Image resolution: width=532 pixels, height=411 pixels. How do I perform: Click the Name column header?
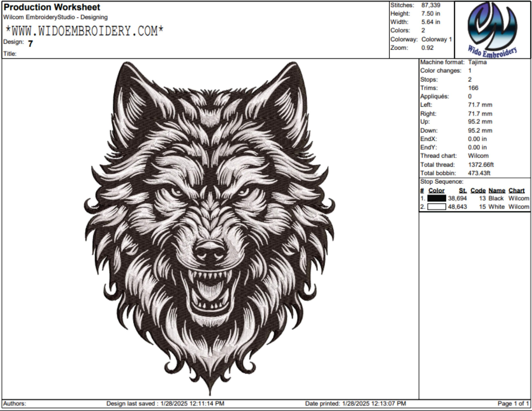(497, 190)
